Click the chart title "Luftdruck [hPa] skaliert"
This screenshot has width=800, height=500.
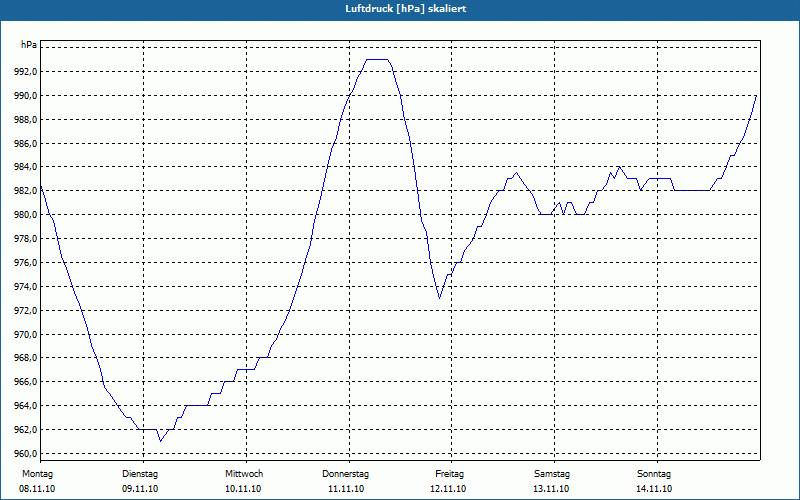point(406,9)
